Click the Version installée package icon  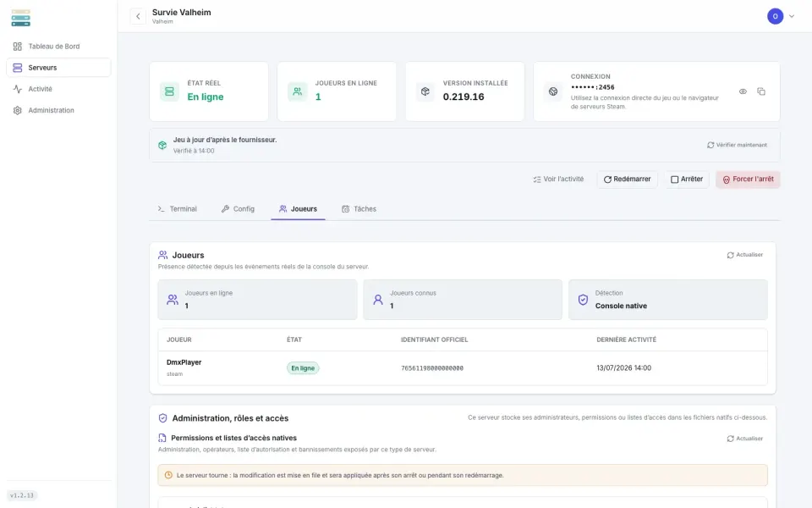[x=425, y=91]
